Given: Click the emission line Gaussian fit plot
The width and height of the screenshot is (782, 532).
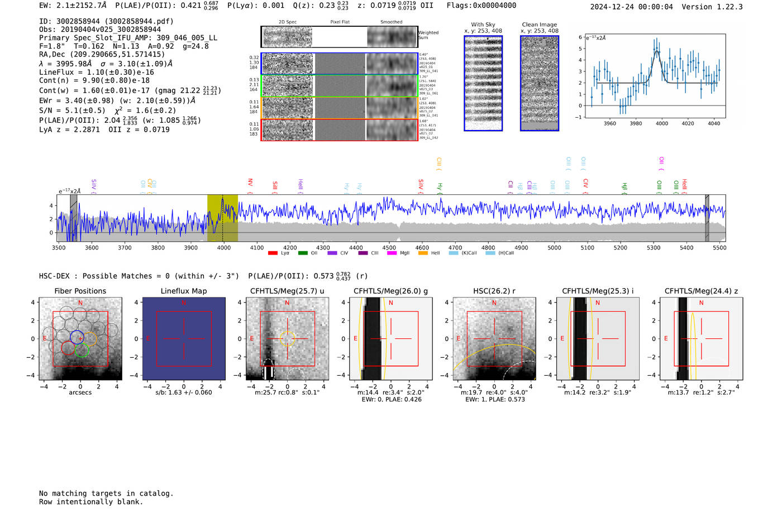Looking at the screenshot, I should [655, 76].
